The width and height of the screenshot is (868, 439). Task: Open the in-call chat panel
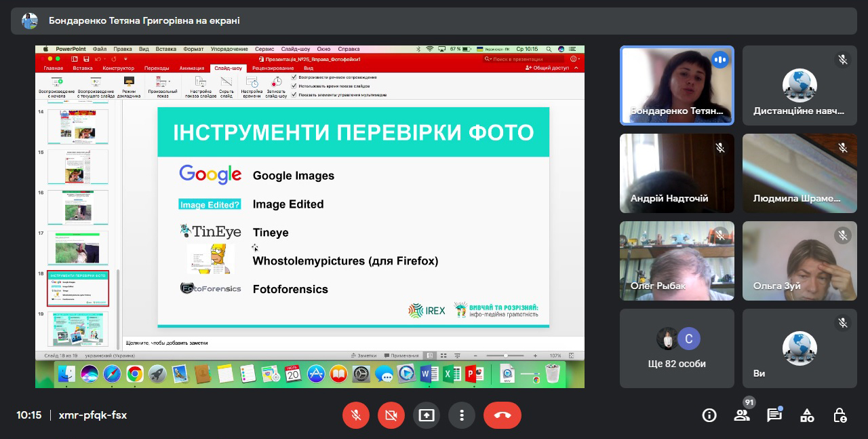774,415
